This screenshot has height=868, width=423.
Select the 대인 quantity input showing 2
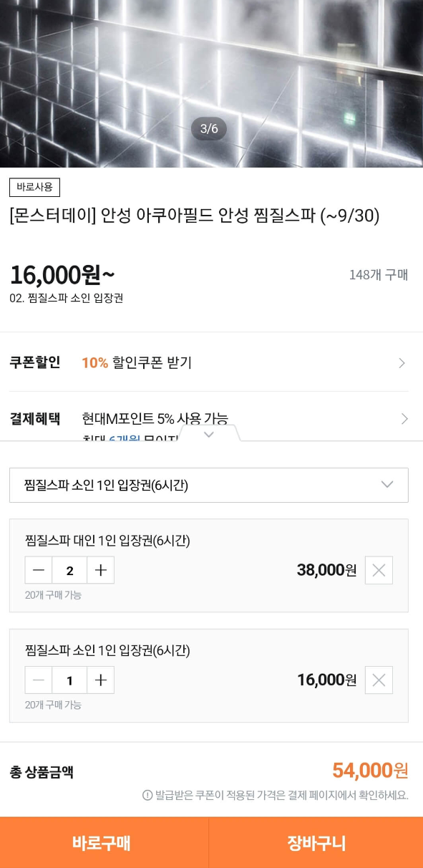coord(69,570)
